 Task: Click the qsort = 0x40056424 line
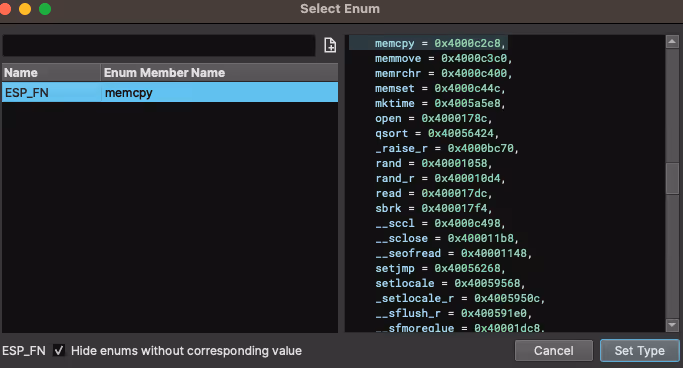coord(437,133)
